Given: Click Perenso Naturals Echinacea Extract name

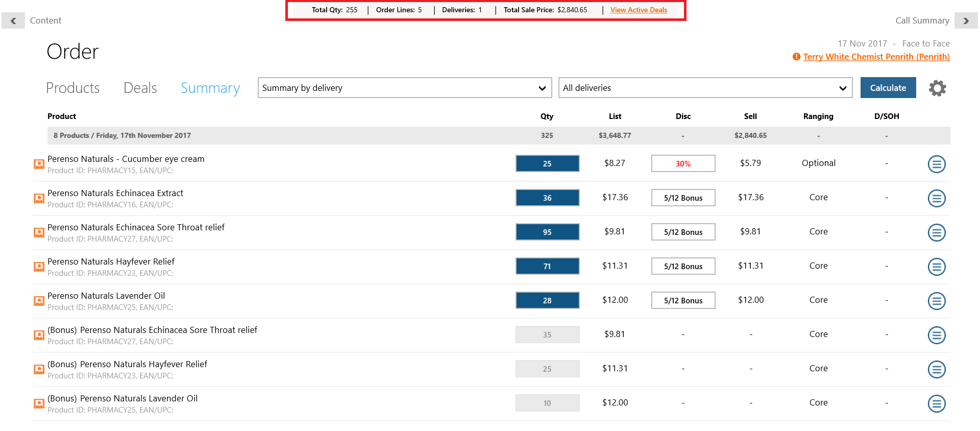Looking at the screenshot, I should (115, 193).
